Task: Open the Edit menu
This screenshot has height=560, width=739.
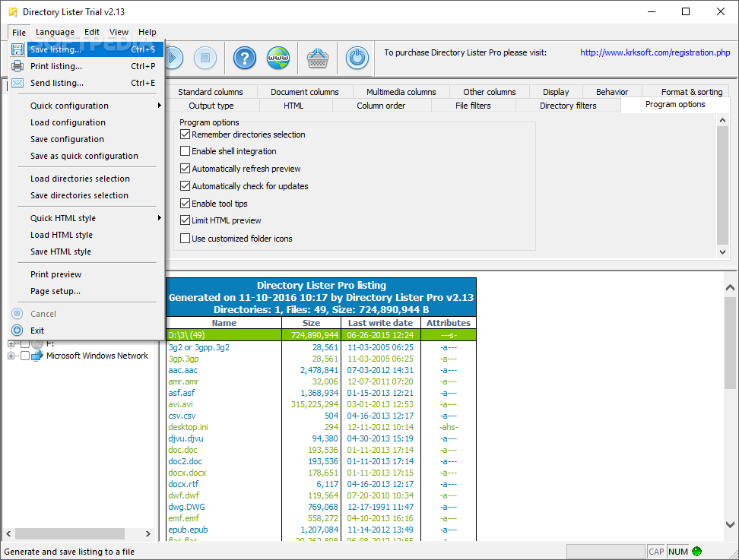Action: point(92,32)
